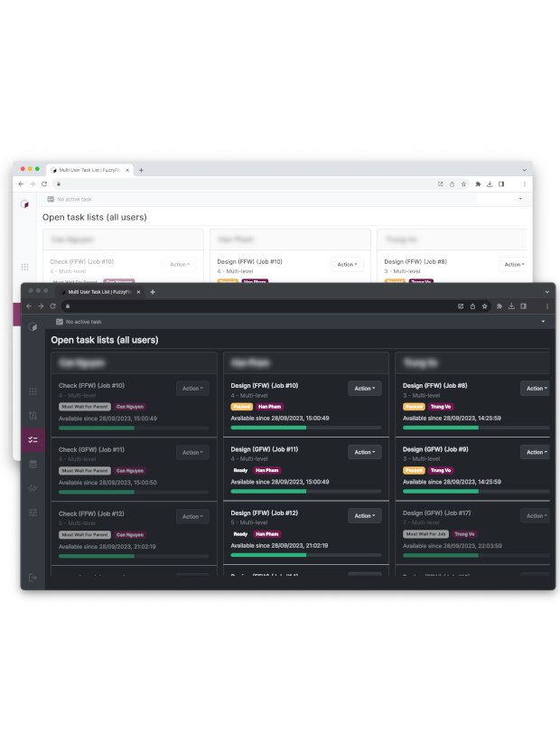560x753 pixels.
Task: Bookmark the page with star in dark browser
Action: (485, 306)
